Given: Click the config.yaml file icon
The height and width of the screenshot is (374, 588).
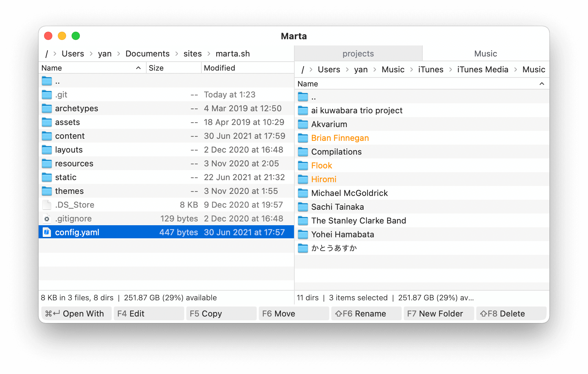Looking at the screenshot, I should coord(47,232).
